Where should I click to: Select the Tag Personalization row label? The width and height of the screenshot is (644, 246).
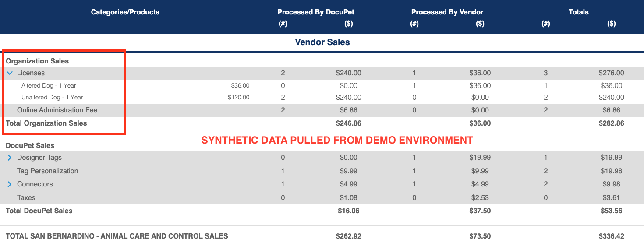pyautogui.click(x=48, y=171)
